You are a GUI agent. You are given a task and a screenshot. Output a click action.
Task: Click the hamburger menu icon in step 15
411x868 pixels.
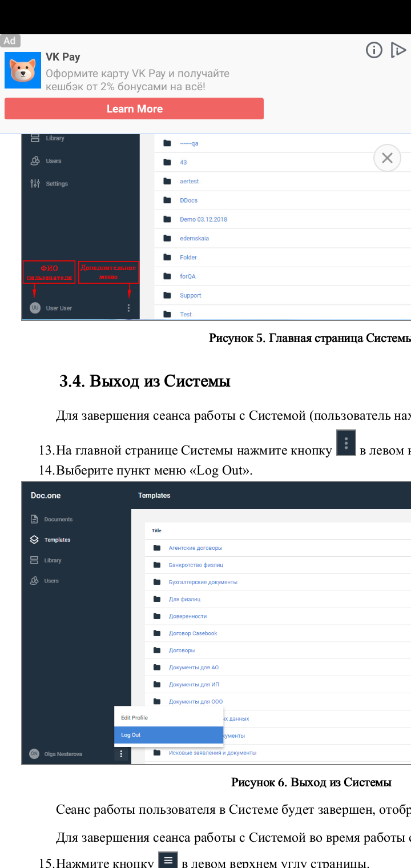168,860
